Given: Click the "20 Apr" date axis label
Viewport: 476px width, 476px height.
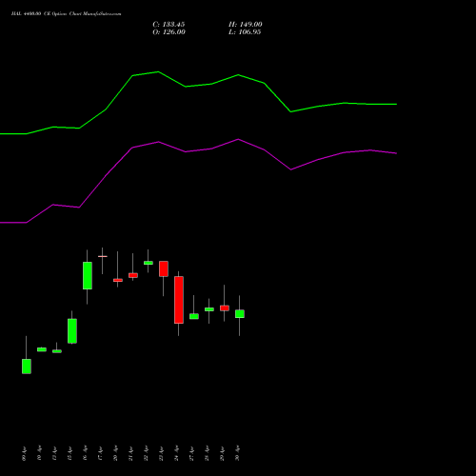Looking at the screenshot, I should tap(115, 453).
